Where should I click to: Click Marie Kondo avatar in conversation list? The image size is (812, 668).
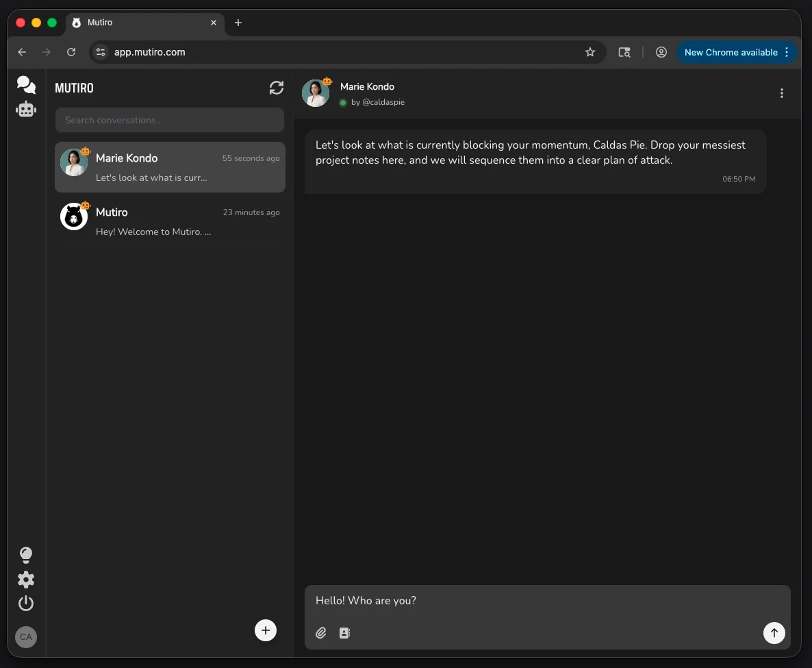point(74,162)
